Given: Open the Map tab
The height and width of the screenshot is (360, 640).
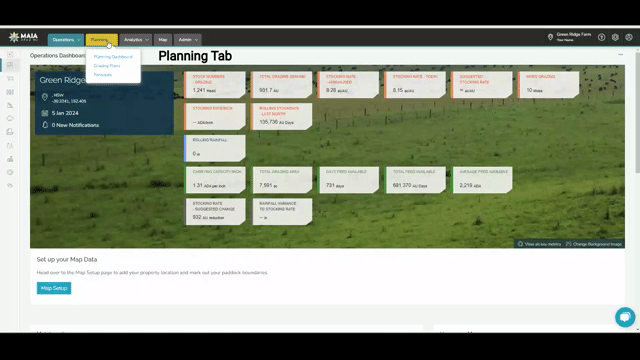Looking at the screenshot, I should point(163,40).
